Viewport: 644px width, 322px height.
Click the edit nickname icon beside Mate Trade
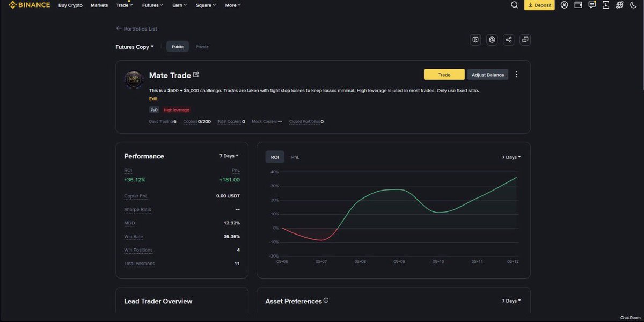coord(196,75)
